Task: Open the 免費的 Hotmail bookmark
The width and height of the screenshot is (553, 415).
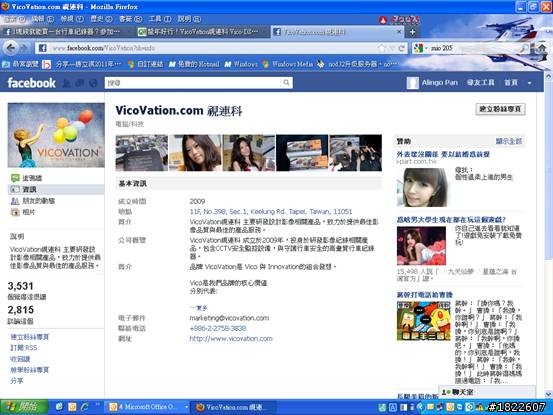Action: click(x=194, y=64)
